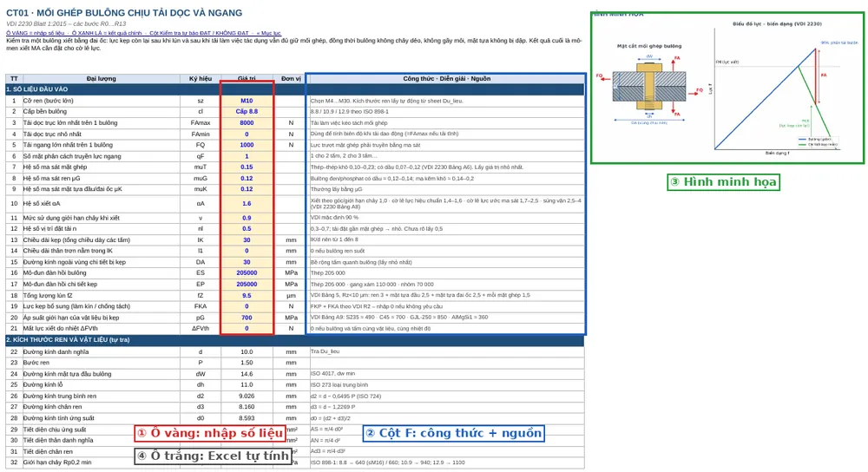Click the muG thread friction value cell

pyautogui.click(x=247, y=178)
